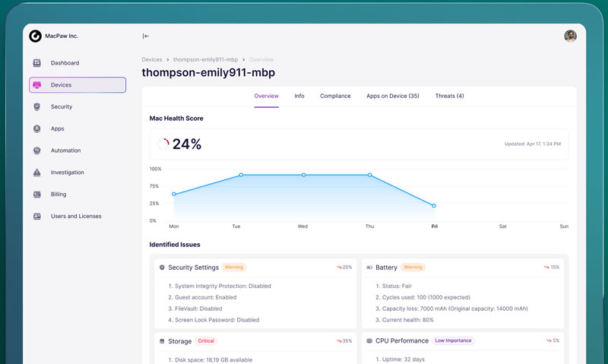Viewport: 608px width, 364px height.
Task: Click the Wed data point on chart
Action: pos(303,176)
